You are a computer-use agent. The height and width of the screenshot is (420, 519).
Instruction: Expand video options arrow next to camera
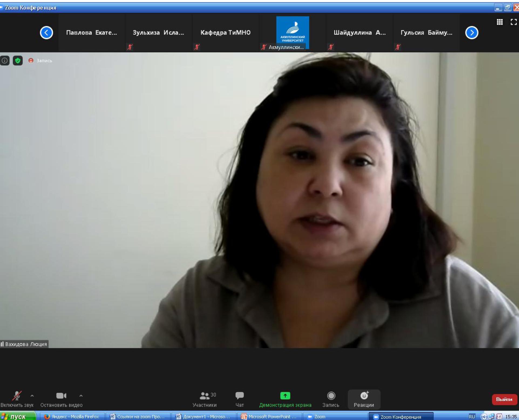pyautogui.click(x=81, y=396)
